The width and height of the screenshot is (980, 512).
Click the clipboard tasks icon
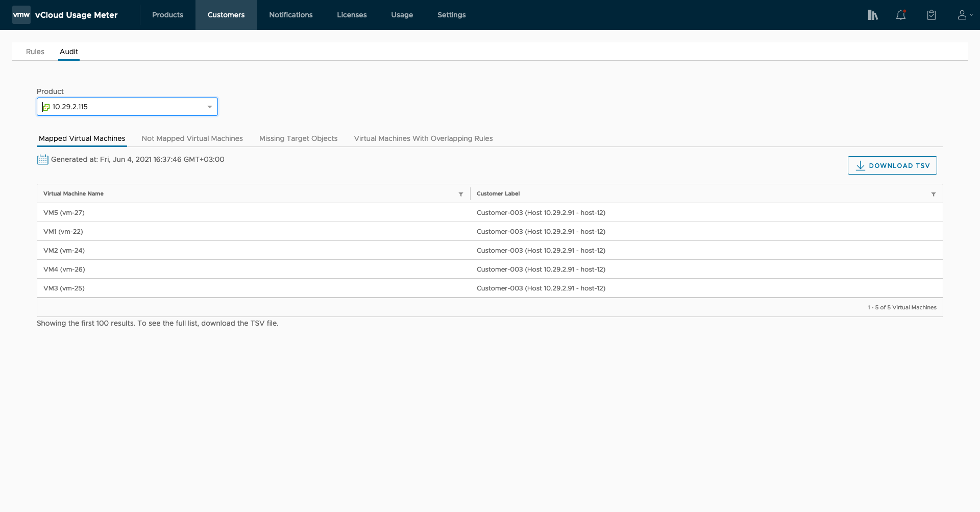pyautogui.click(x=932, y=15)
